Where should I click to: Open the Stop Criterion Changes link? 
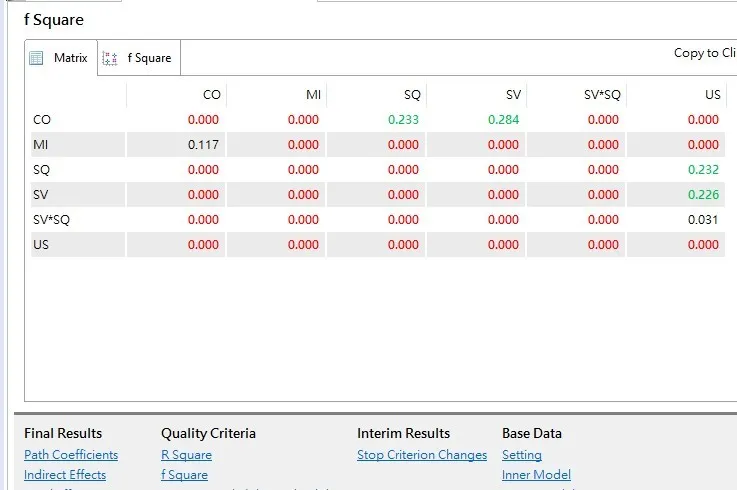pos(422,455)
